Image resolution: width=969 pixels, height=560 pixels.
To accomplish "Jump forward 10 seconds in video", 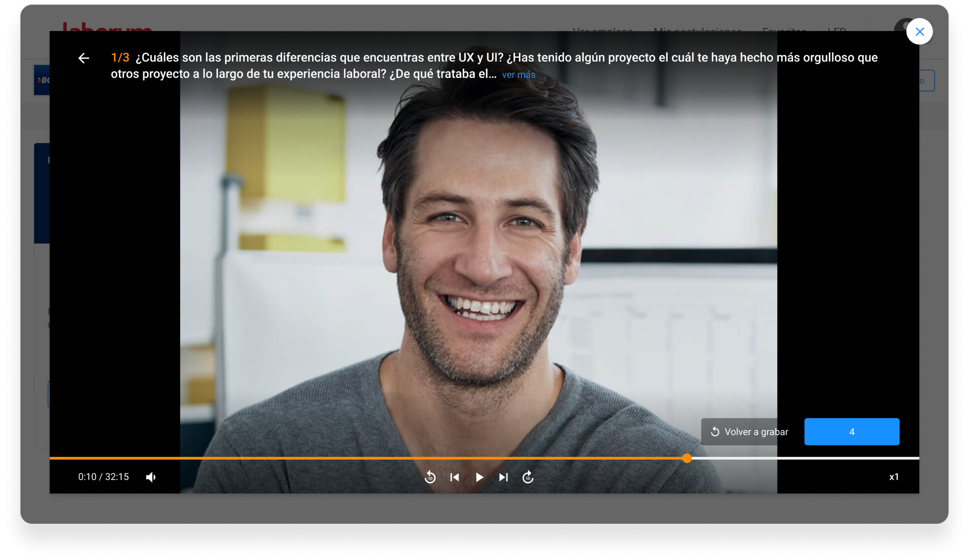I will click(x=528, y=477).
